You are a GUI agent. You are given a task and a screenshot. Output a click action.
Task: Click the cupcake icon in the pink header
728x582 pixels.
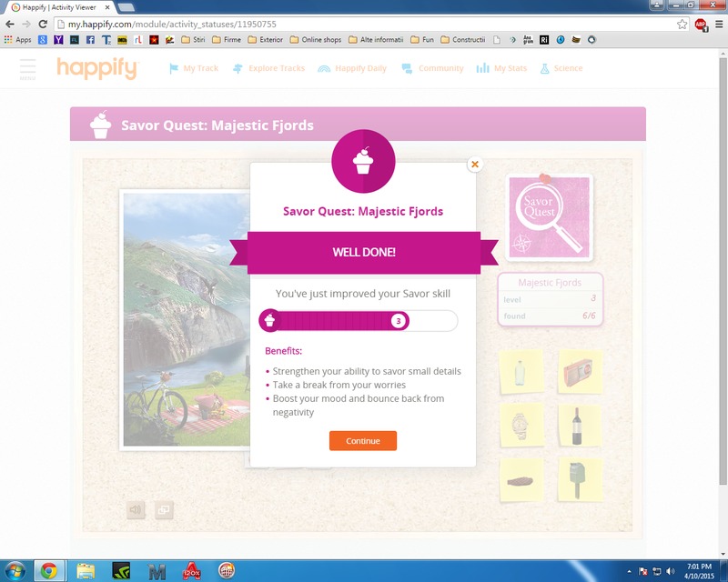101,125
